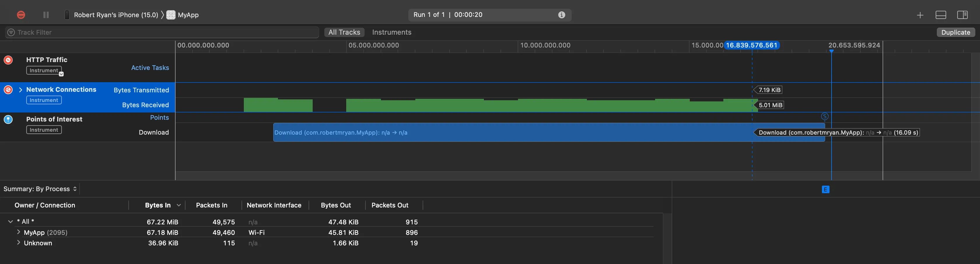Open the run info button
Image resolution: width=980 pixels, height=264 pixels.
(561, 15)
